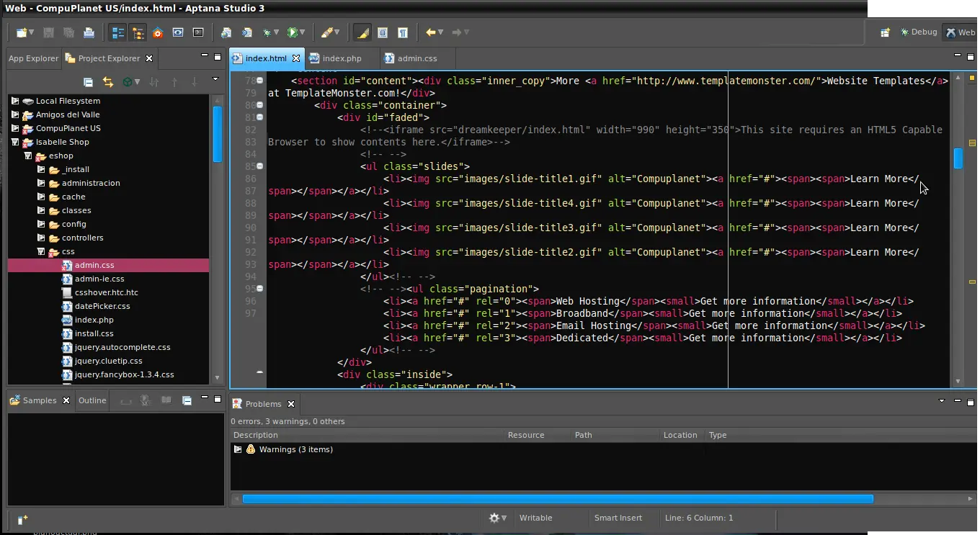The height and width of the screenshot is (535, 980).
Task: Expand the Warnings (3 items) group
Action: (x=238, y=449)
